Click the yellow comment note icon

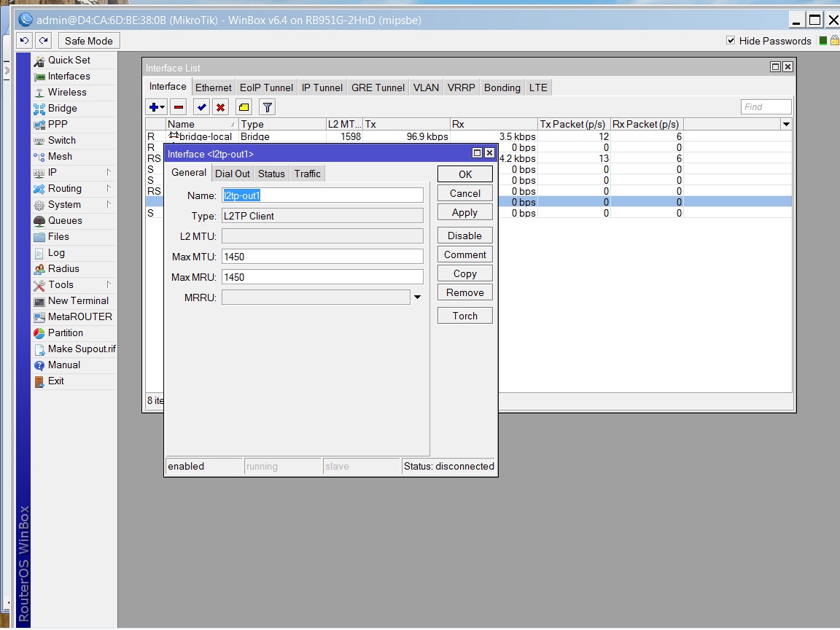point(244,107)
